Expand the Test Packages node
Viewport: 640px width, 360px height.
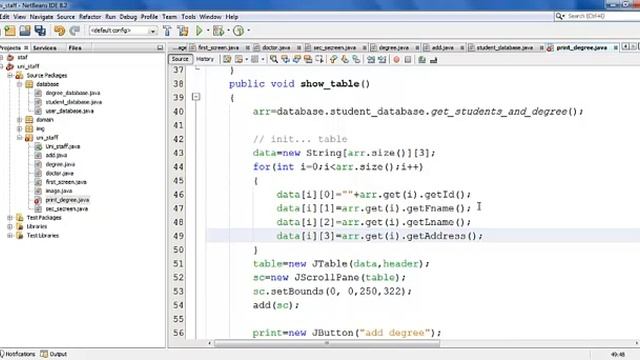[10, 218]
